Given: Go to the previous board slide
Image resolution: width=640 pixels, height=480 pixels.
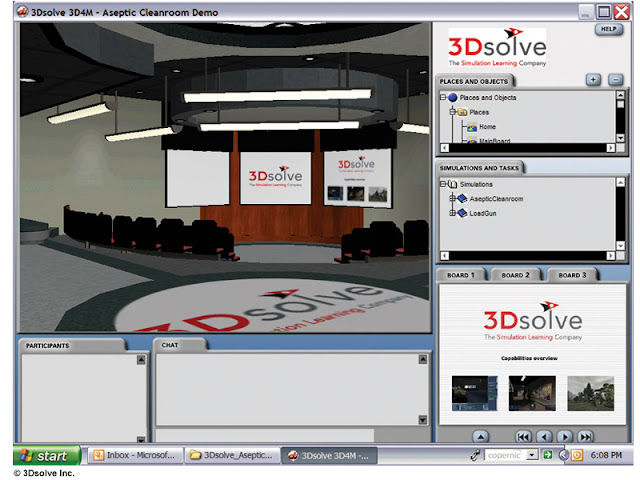Looking at the screenshot, I should [x=544, y=437].
